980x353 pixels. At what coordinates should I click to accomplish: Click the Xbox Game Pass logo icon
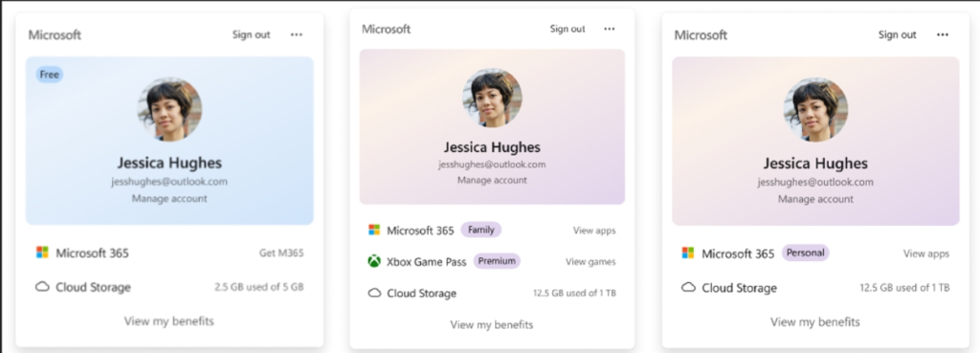tap(374, 261)
